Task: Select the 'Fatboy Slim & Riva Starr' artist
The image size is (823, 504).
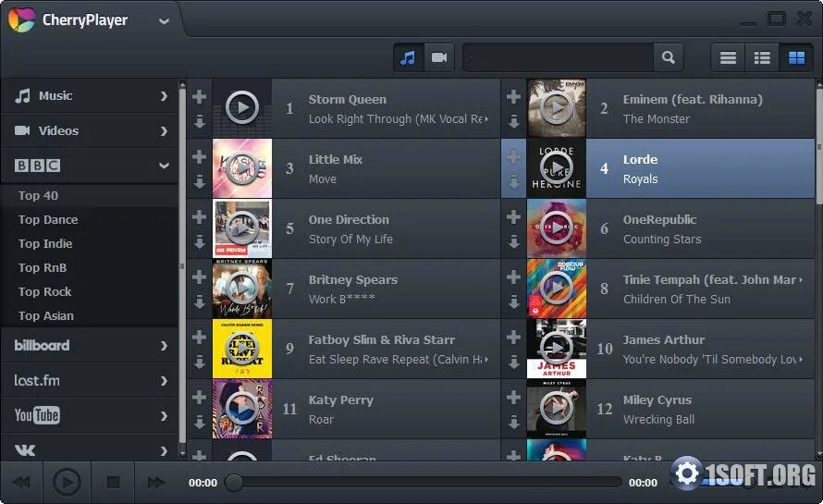Action: click(382, 340)
